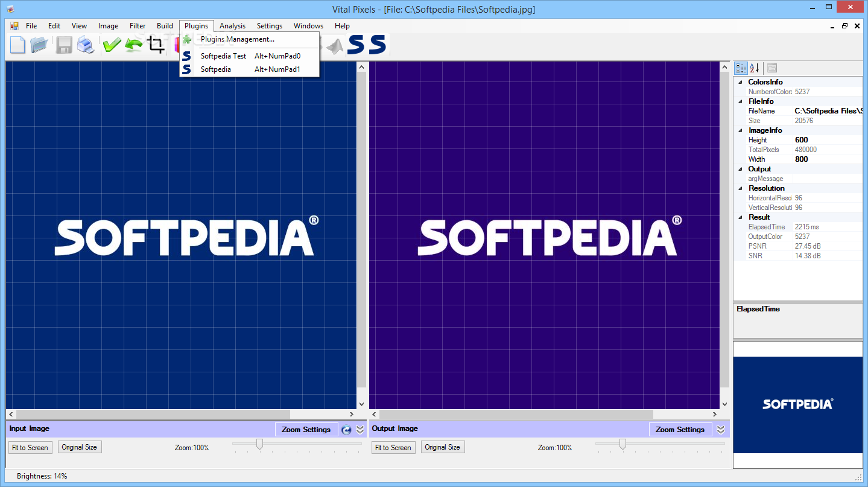868x487 pixels.
Task: Select the ElapsedTime row showing 2215 ms
Action: click(x=798, y=227)
